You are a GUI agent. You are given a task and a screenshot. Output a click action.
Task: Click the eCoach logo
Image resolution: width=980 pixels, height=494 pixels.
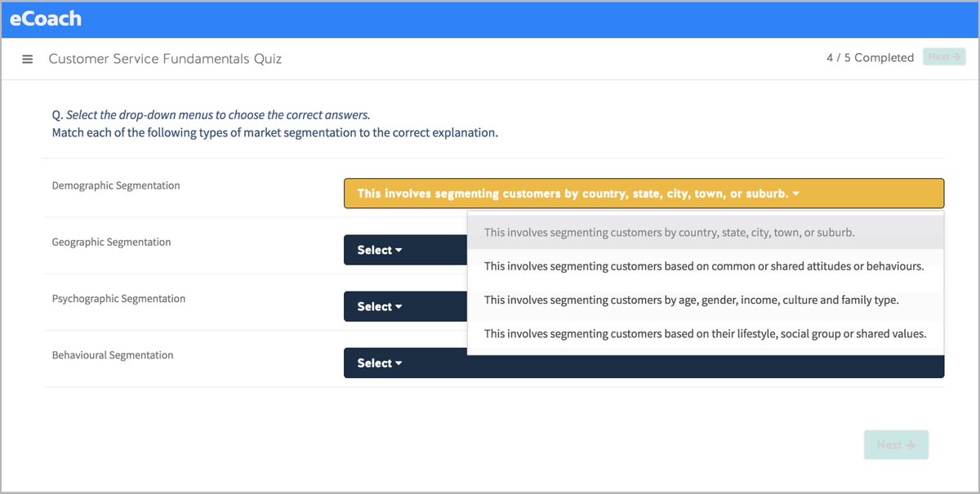click(46, 19)
